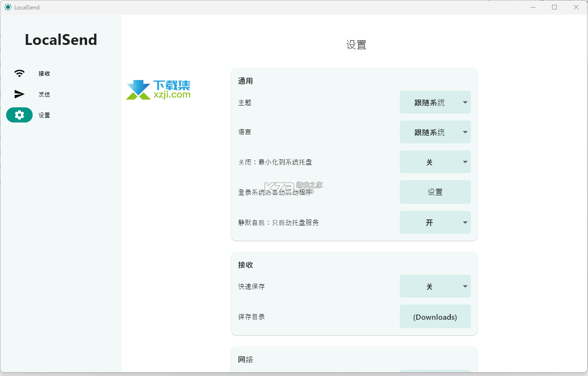Expand the 主题 theme dropdown arrow
Viewport: 588px width, 376px height.
[x=465, y=102]
